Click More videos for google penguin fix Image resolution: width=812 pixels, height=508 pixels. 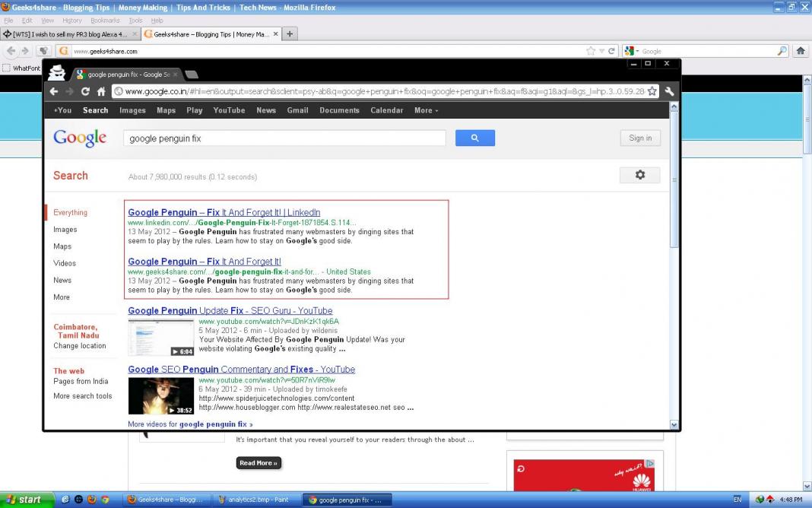pyautogui.click(x=191, y=424)
